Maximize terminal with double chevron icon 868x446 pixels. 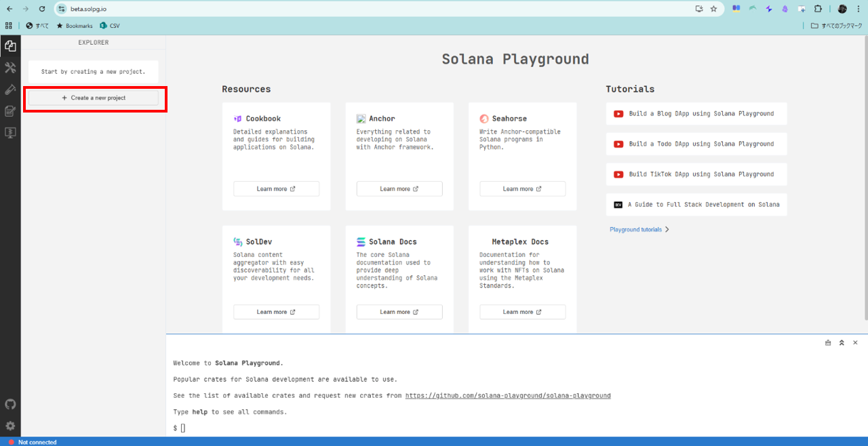[842, 343]
